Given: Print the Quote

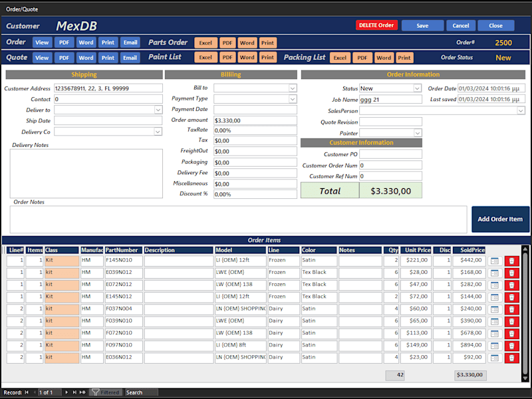Looking at the screenshot, I should (x=108, y=58).
